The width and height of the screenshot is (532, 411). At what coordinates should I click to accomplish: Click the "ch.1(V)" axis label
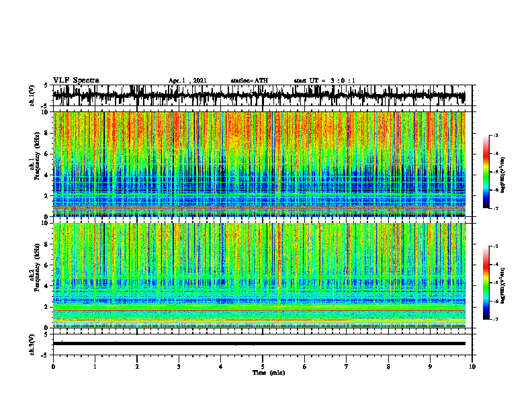[32, 95]
